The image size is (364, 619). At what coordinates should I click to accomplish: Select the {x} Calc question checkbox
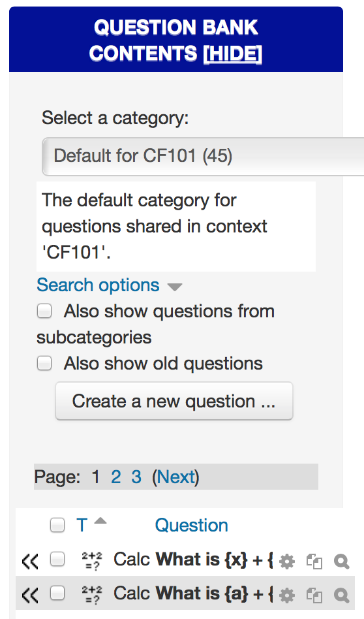pyautogui.click(x=57, y=560)
